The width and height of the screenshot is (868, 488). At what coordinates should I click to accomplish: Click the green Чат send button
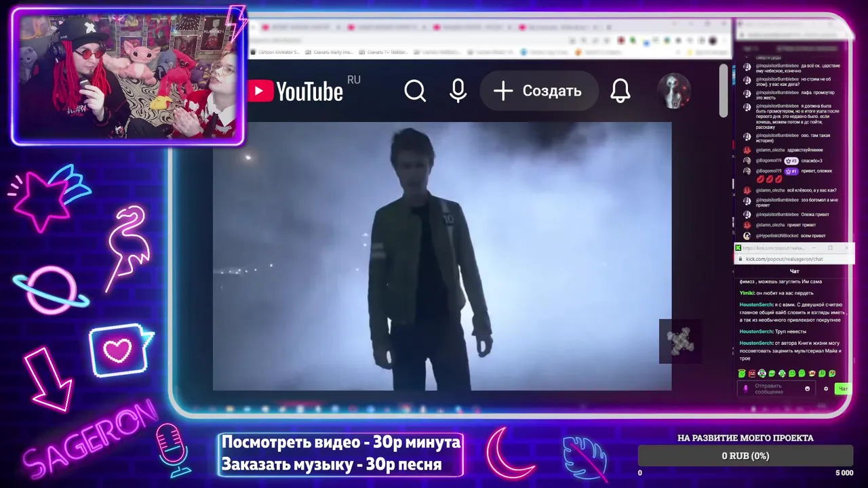(842, 389)
